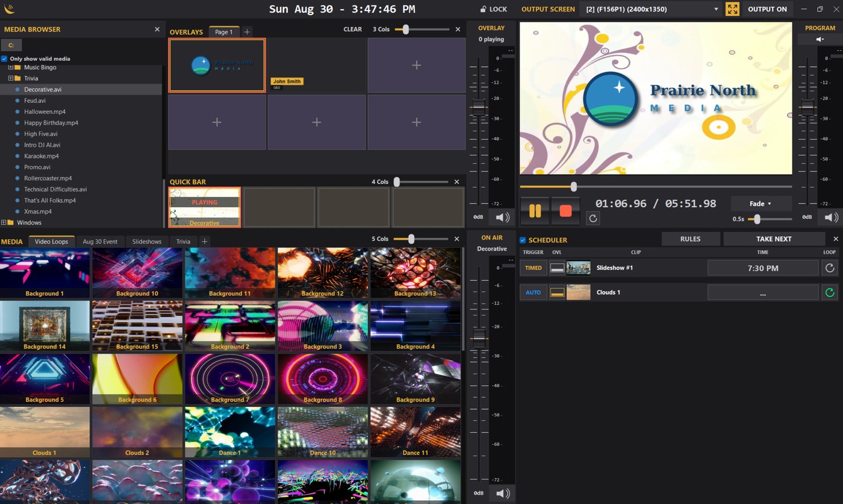843x504 pixels.
Task: Add a new Overlays page with plus
Action: pyautogui.click(x=247, y=32)
